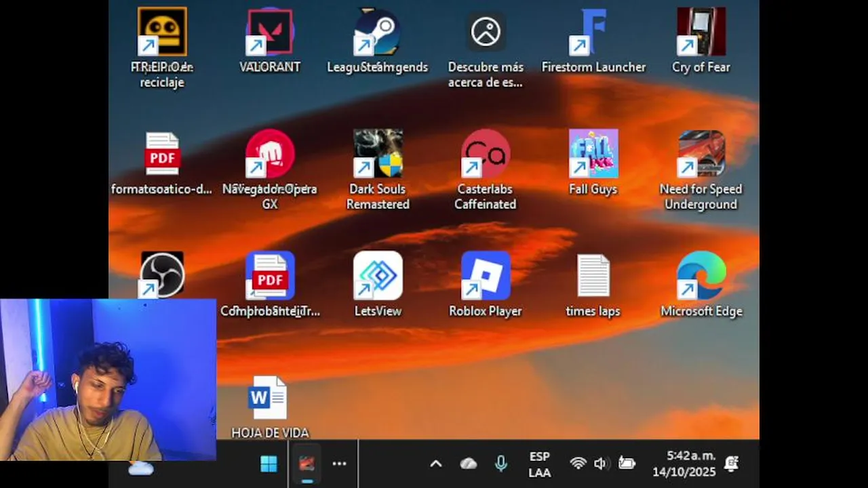This screenshot has width=868, height=488.
Task: Select the Cry of Fear shortcut
Action: pos(701,32)
